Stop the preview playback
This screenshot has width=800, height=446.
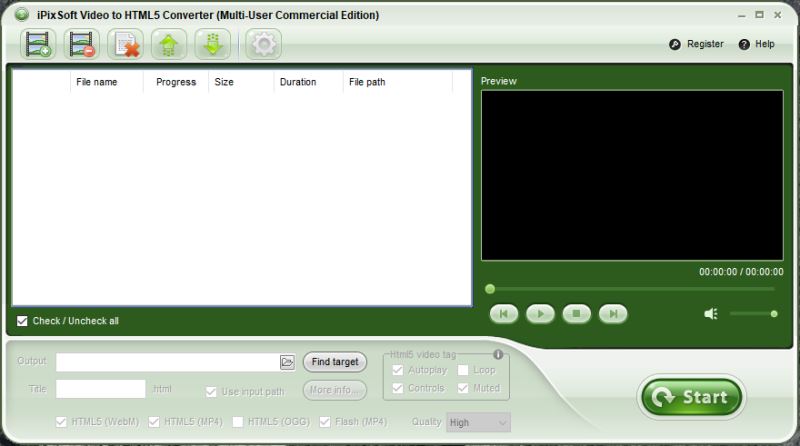577,314
